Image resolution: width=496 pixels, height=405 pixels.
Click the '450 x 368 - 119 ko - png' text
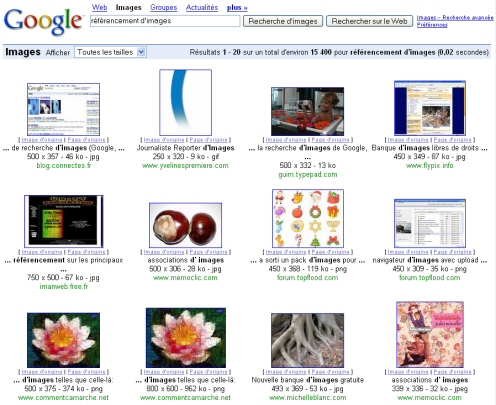click(x=308, y=269)
